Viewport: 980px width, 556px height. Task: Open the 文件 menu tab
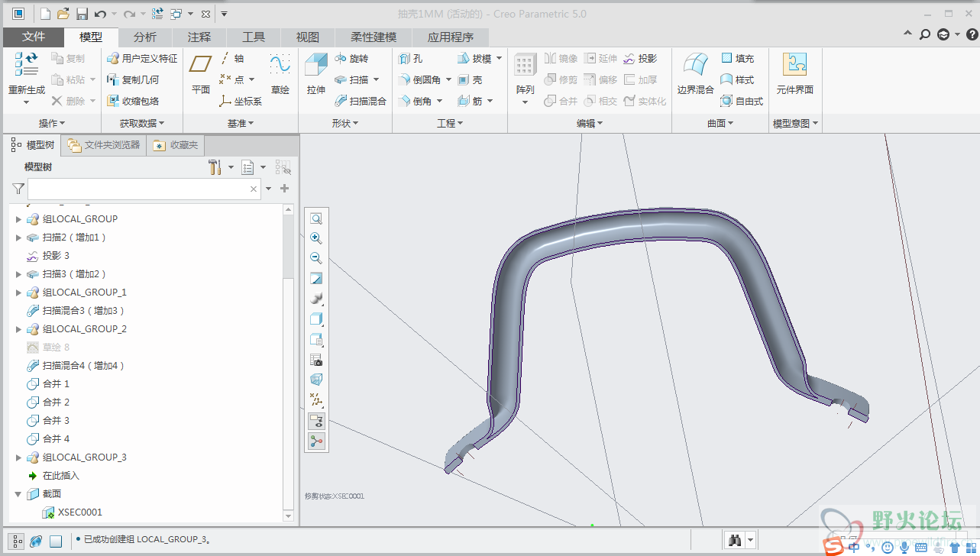coord(34,37)
